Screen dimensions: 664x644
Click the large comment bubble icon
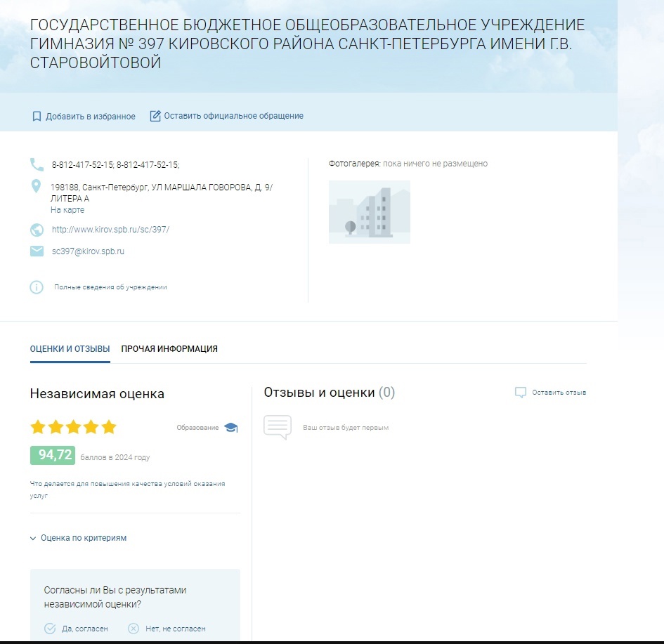click(278, 428)
